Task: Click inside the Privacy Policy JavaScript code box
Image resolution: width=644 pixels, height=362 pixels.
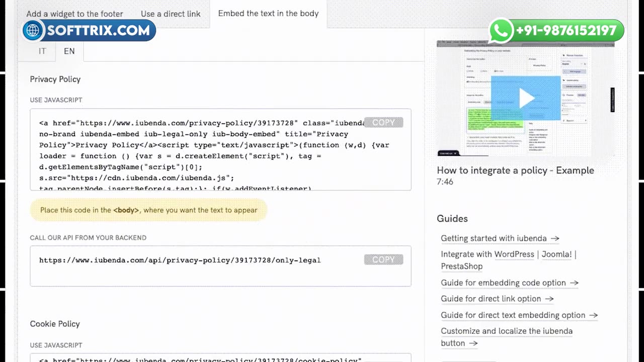Action: coord(220,149)
